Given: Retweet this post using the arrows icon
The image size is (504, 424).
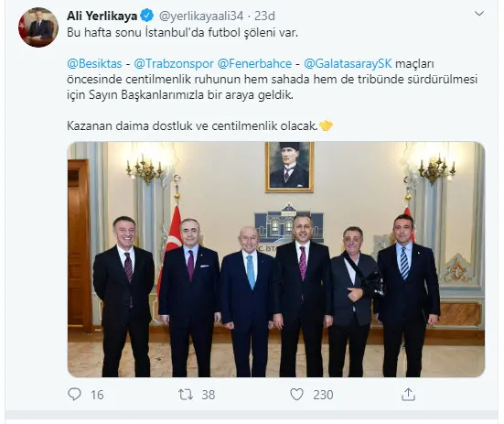Looking at the screenshot, I should coord(186,395).
